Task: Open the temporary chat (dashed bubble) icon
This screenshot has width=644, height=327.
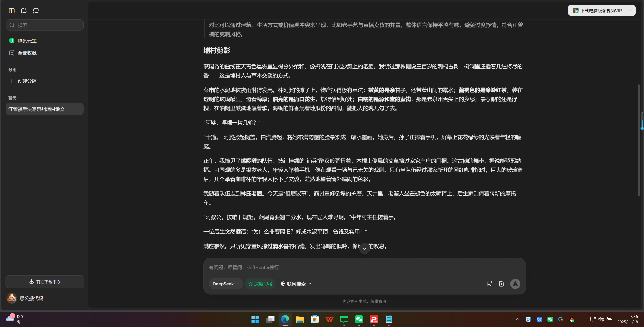Action: (36, 11)
